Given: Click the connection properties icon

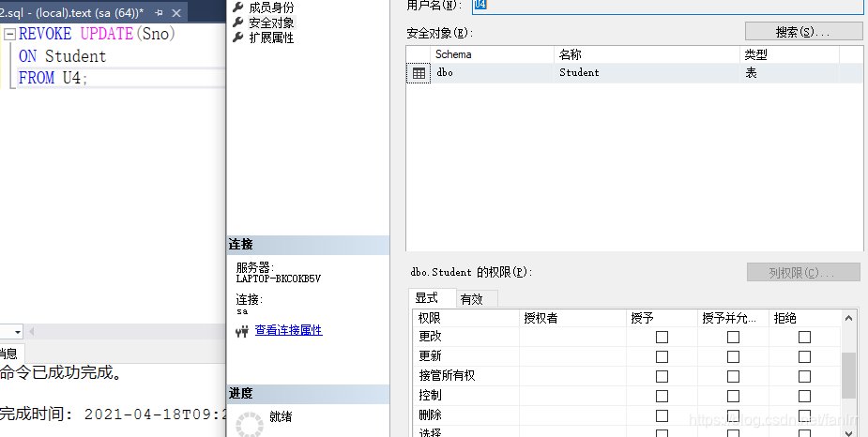Looking at the screenshot, I should [242, 331].
